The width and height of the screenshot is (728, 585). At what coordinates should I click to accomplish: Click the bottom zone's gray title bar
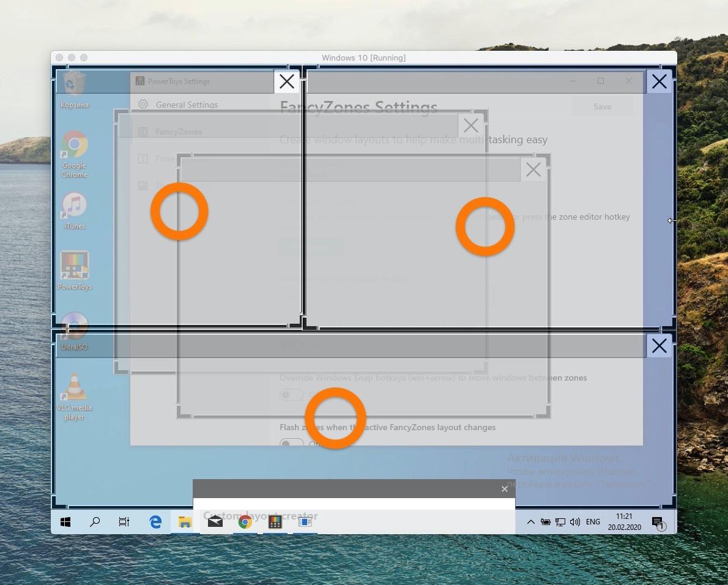point(351,345)
